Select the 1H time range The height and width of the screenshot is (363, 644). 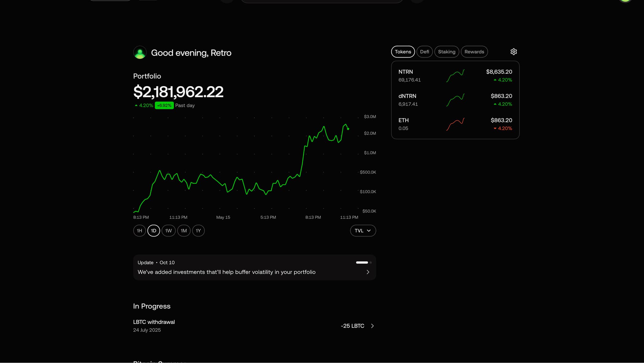pos(139,231)
